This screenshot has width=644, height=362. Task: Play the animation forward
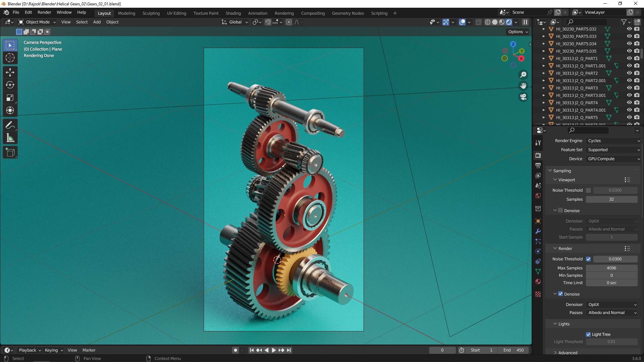[274, 350]
